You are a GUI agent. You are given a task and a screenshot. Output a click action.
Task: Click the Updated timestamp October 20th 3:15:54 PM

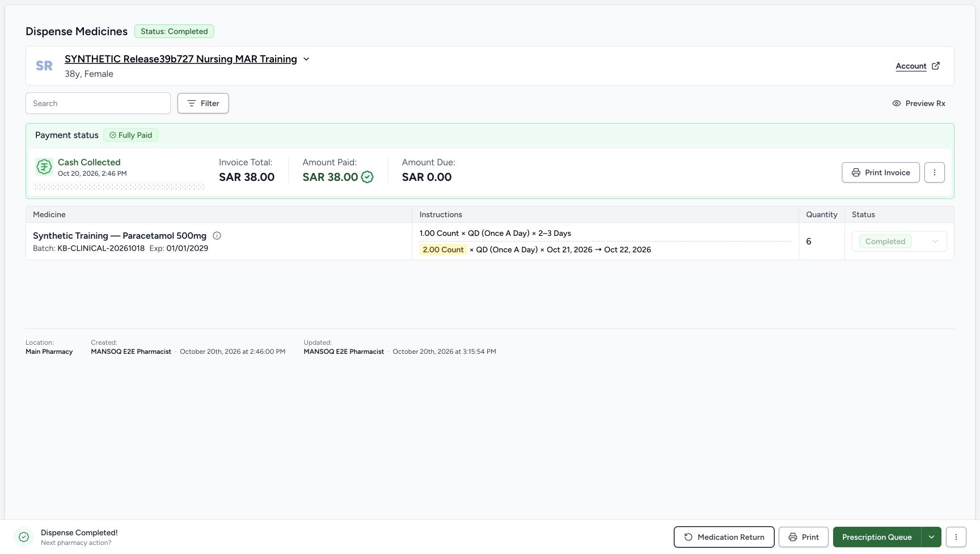444,352
